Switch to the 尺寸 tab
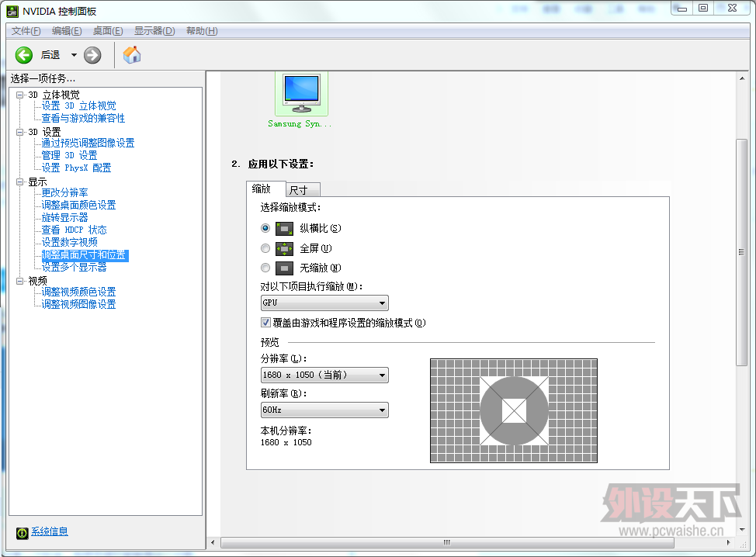756x557 pixels. (x=303, y=190)
